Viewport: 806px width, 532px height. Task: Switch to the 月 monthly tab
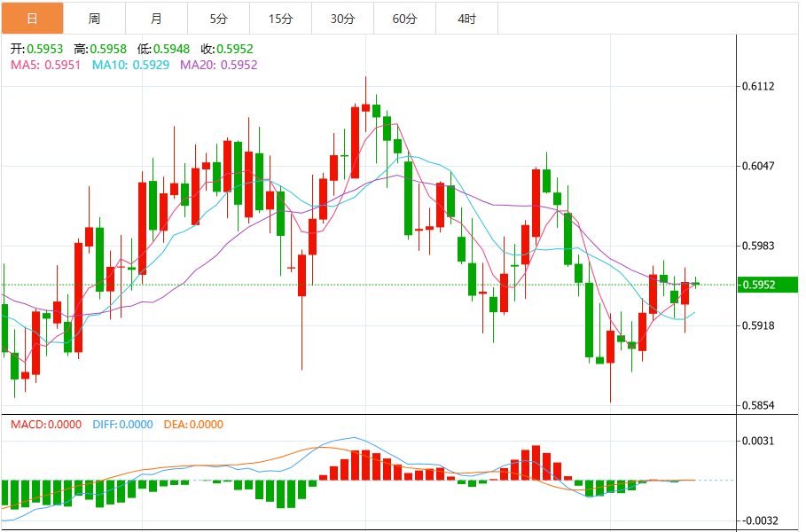click(x=157, y=19)
